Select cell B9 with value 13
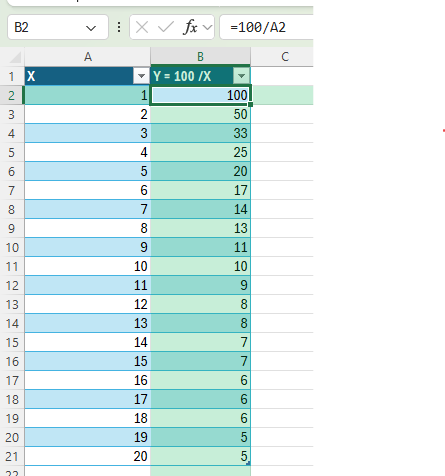The image size is (445, 476). pos(200,228)
